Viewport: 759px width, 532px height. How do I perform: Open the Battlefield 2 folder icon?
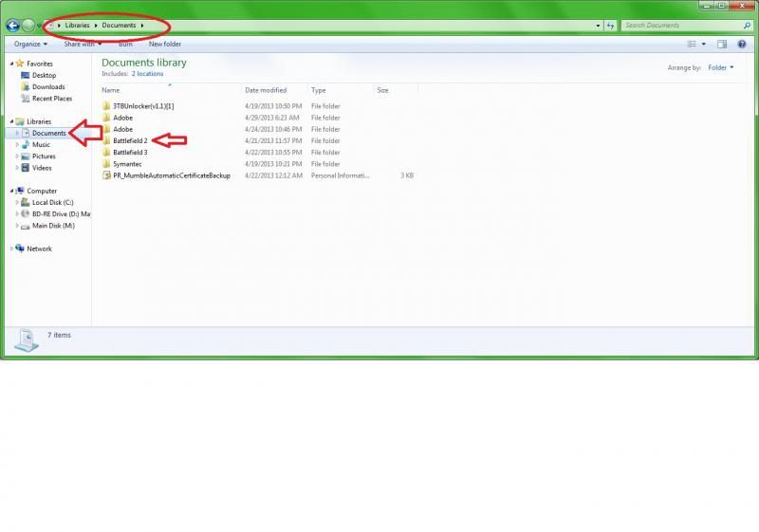(x=106, y=140)
